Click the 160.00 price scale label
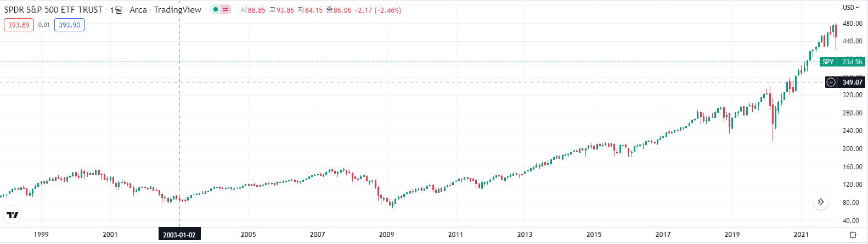 click(853, 167)
